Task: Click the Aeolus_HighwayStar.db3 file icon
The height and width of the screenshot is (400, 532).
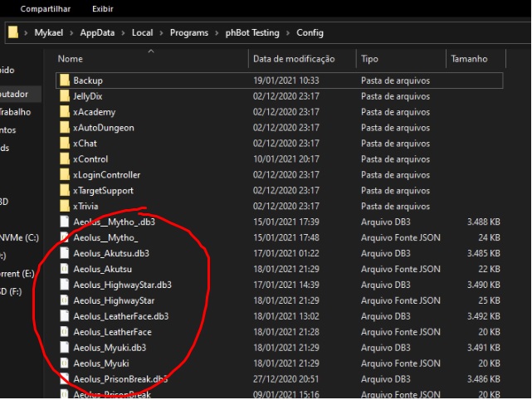Action: point(65,285)
